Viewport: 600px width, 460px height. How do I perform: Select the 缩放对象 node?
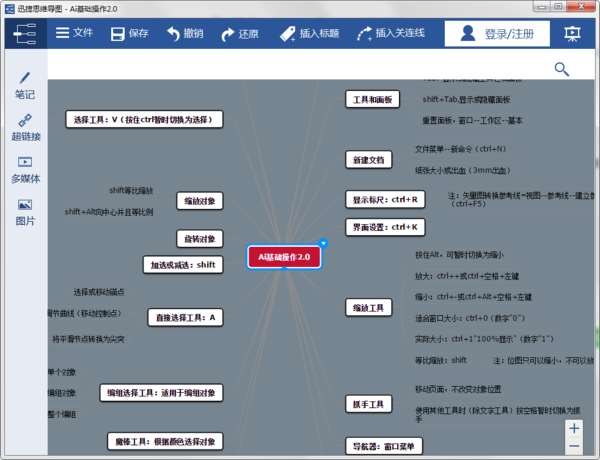[x=200, y=201]
